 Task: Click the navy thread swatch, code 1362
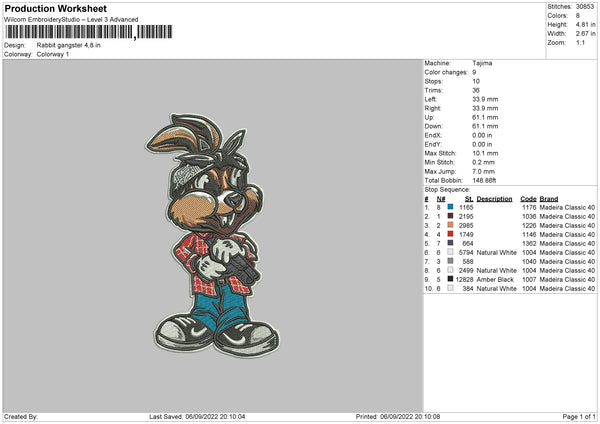(450, 243)
